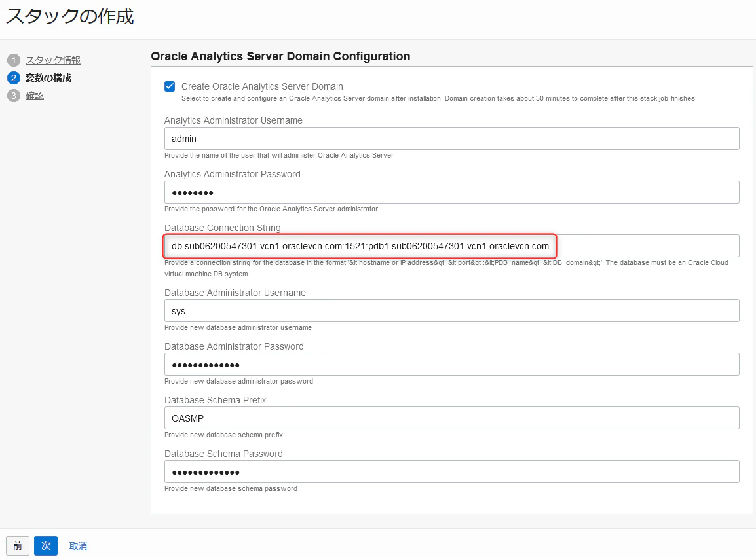Proceed with the 次 button

(x=46, y=545)
